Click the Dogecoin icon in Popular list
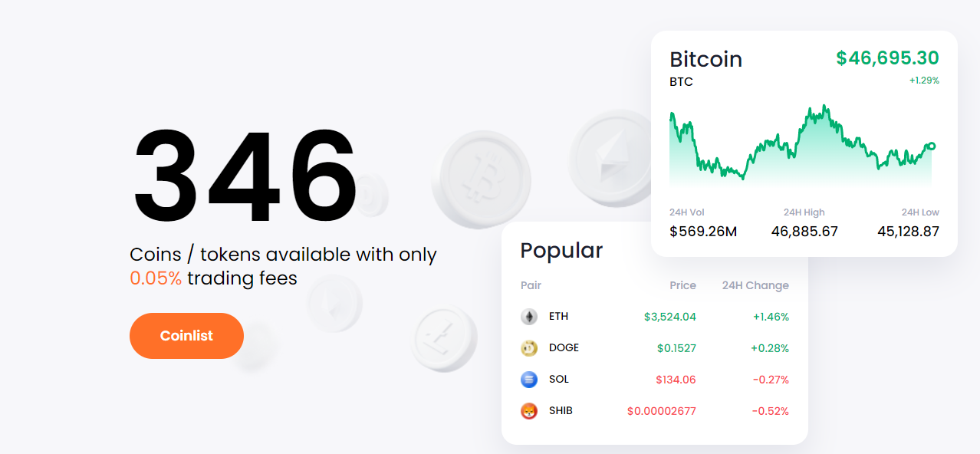 tap(529, 348)
